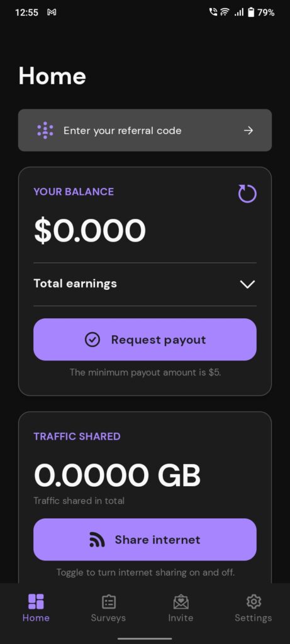Tap the $0.000 balance amount

(89, 230)
